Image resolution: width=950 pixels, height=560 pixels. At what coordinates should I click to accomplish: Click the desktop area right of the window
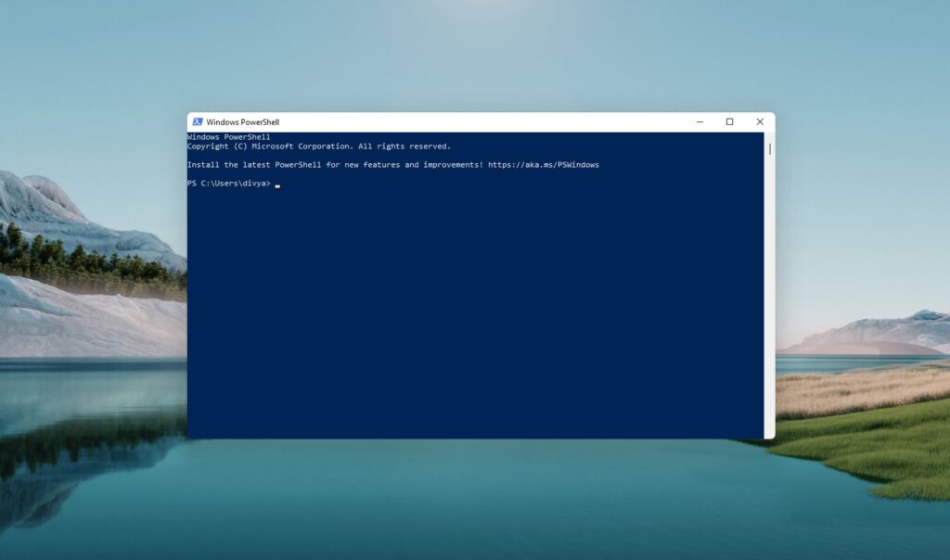863,278
